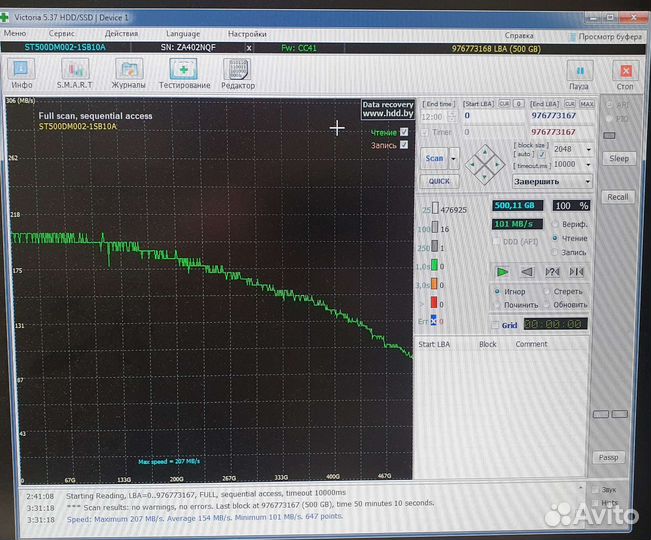Open the Редактор sector editor

pyautogui.click(x=238, y=72)
